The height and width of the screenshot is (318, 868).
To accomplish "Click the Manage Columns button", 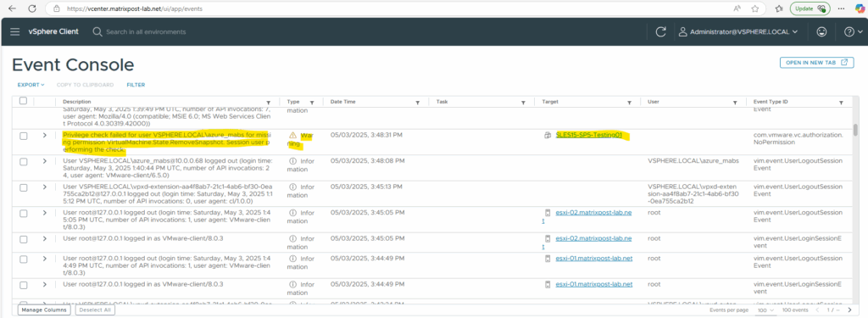I will point(44,310).
